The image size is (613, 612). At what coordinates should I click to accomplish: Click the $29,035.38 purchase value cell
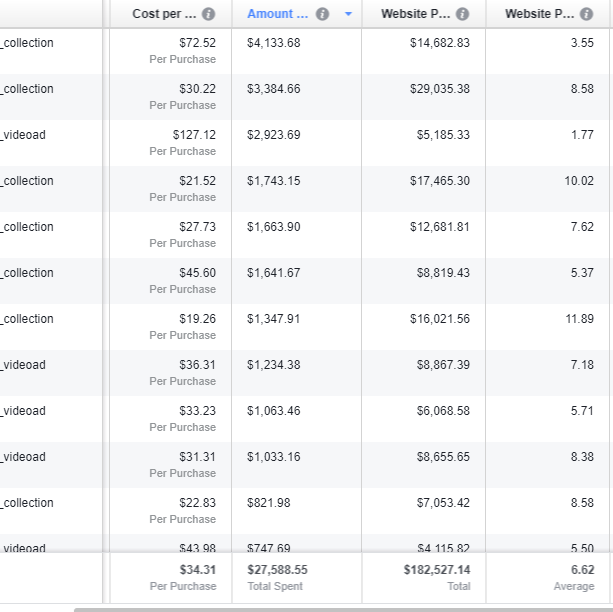point(440,89)
